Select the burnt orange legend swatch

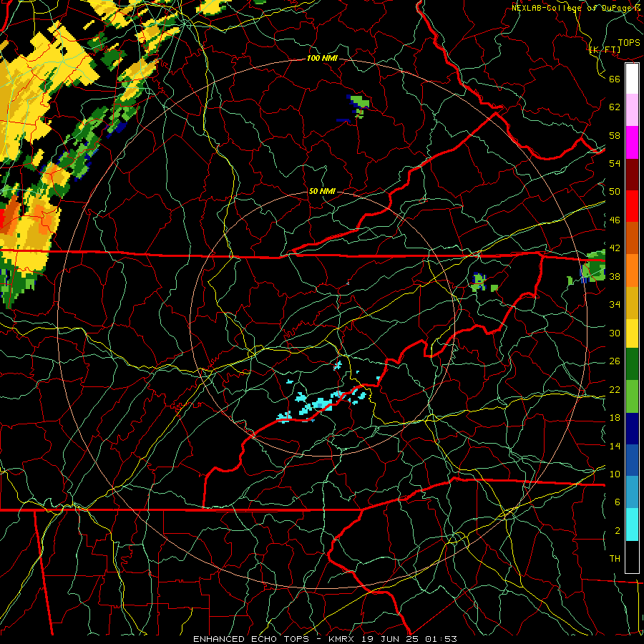coord(632,238)
